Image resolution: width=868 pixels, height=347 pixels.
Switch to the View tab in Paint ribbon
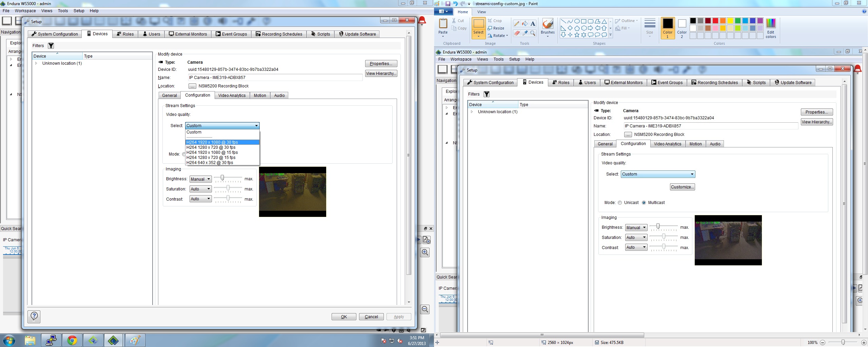pyautogui.click(x=481, y=12)
